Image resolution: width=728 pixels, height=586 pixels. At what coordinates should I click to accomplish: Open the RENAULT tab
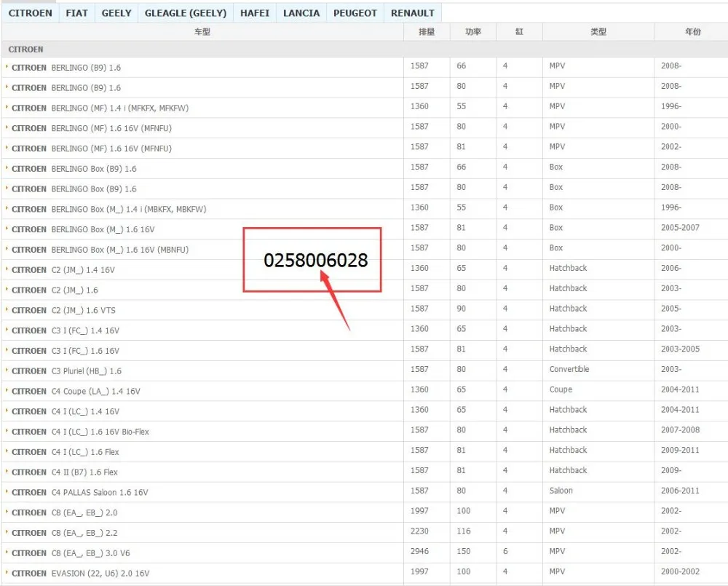click(x=413, y=13)
